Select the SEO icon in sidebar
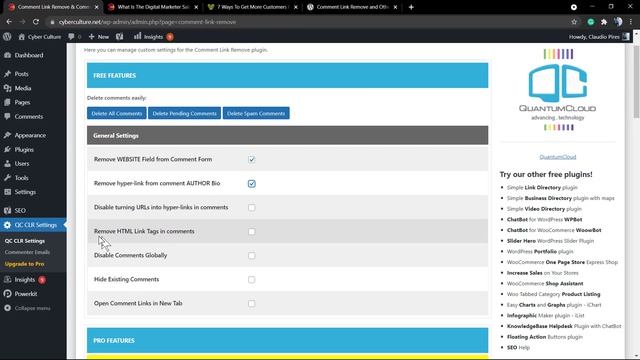The height and width of the screenshot is (360, 640). (x=7, y=211)
